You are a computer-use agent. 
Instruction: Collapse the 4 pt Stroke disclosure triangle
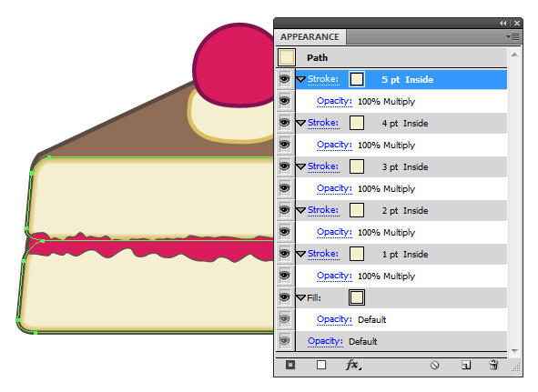click(300, 123)
